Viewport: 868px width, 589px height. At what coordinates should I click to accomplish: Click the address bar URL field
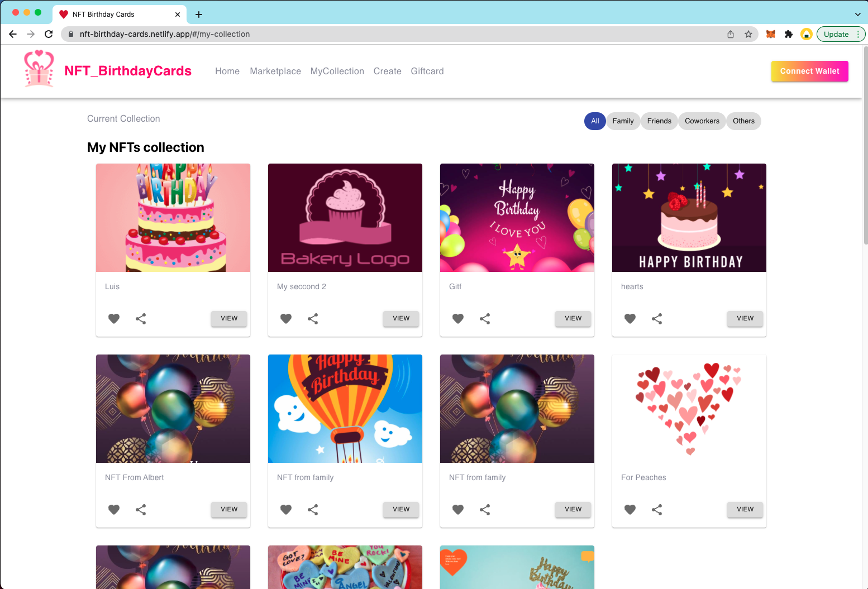[391, 34]
